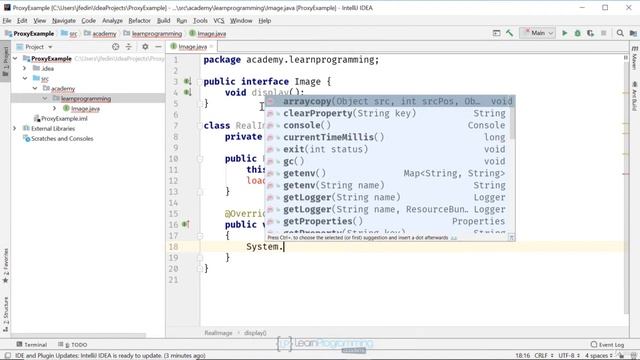Viewport: 640px width, 360px height.
Task: Click the 18:16 caret position indicator
Action: click(522, 356)
